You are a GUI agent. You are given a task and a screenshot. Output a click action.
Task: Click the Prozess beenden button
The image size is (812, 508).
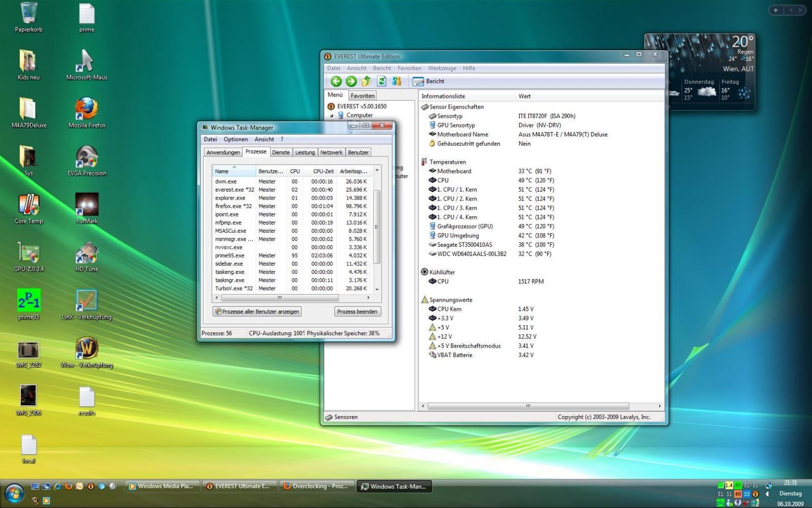click(357, 311)
